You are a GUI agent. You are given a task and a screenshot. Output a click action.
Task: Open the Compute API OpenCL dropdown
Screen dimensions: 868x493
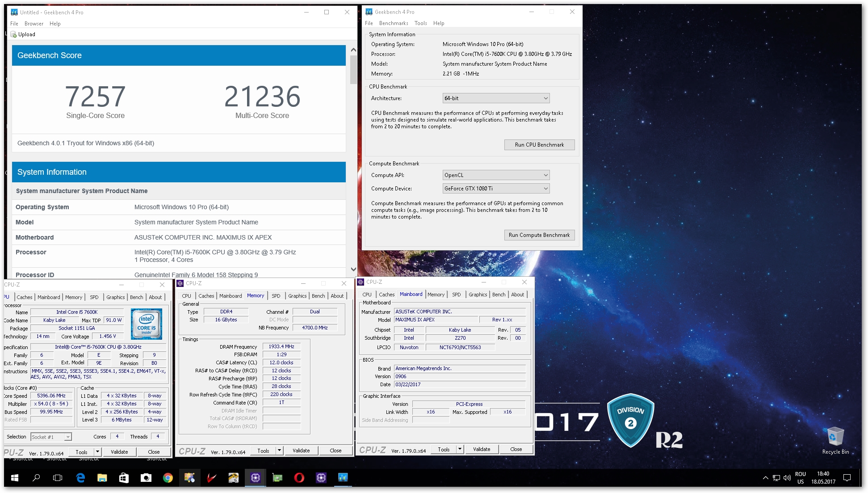click(496, 175)
